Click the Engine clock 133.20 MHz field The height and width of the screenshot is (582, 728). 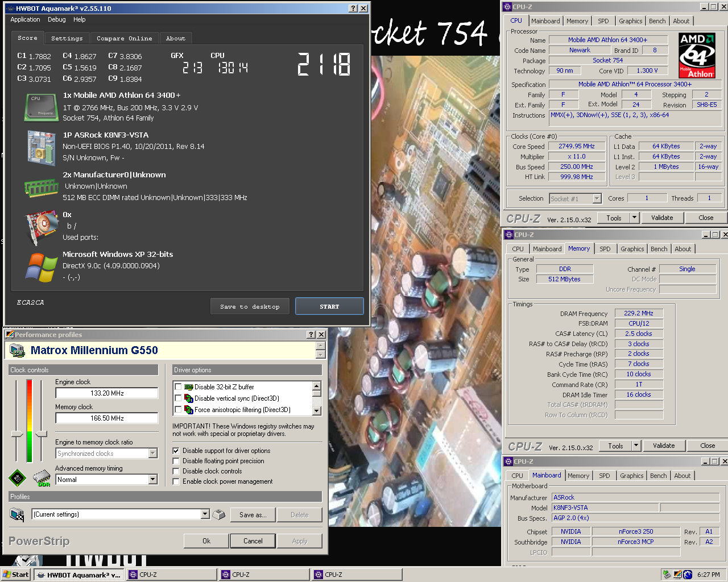(107, 393)
